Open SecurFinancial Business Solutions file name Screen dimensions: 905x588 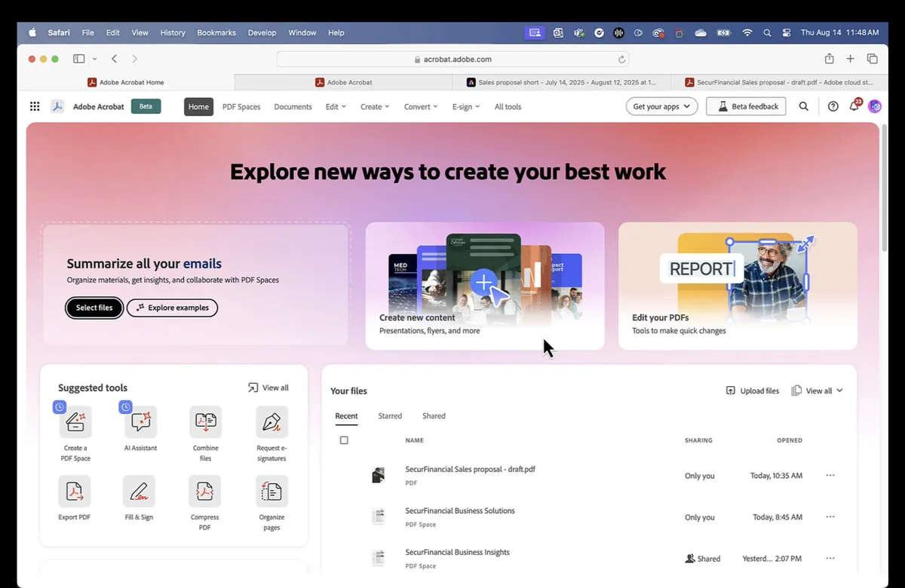point(460,510)
